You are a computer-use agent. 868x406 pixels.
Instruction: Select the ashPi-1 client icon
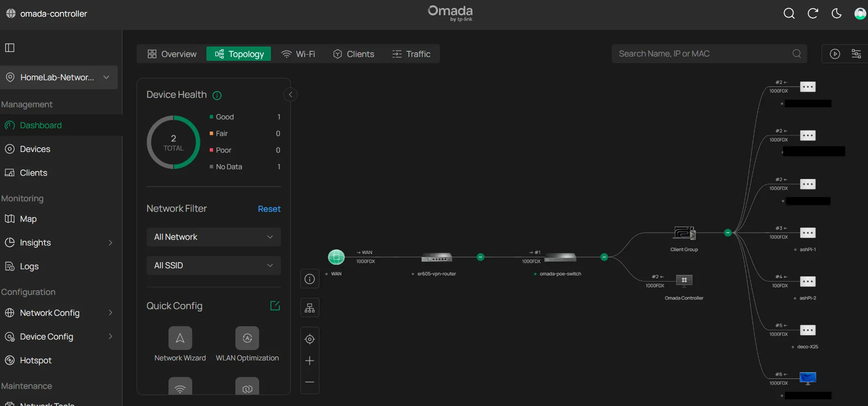(808, 233)
